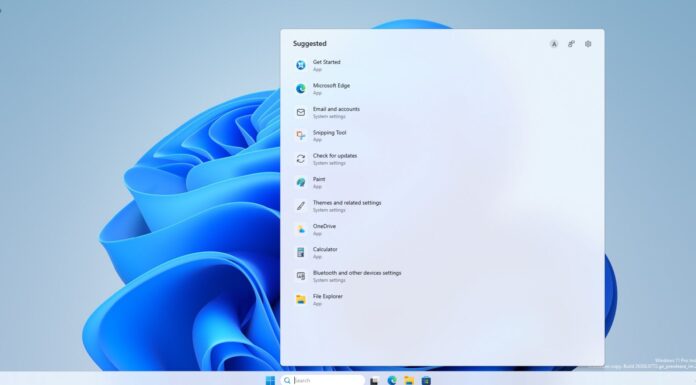
Task: Open Microsoft Store from the taskbar
Action: click(426, 381)
